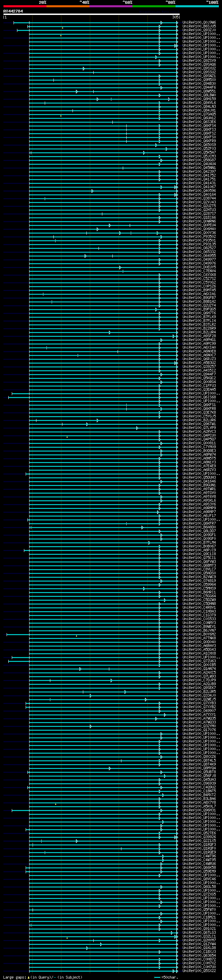
Task: Select the UniRef100_Q9M5X0 label
Action: pos(199,80)
